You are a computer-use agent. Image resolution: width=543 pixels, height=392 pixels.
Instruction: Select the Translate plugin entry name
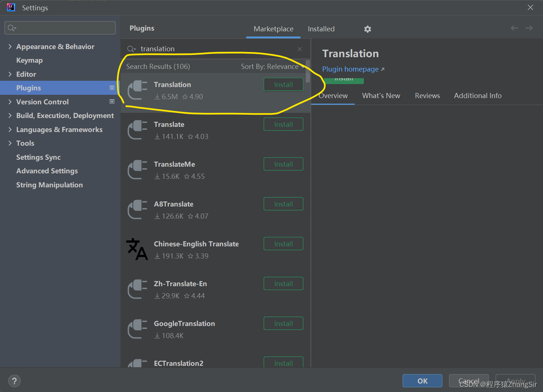pyautogui.click(x=169, y=124)
